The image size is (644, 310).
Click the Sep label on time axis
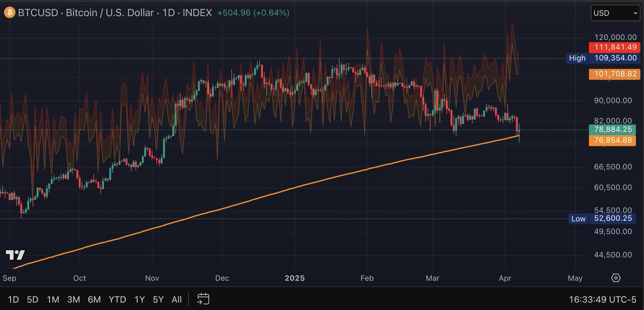(x=9, y=278)
